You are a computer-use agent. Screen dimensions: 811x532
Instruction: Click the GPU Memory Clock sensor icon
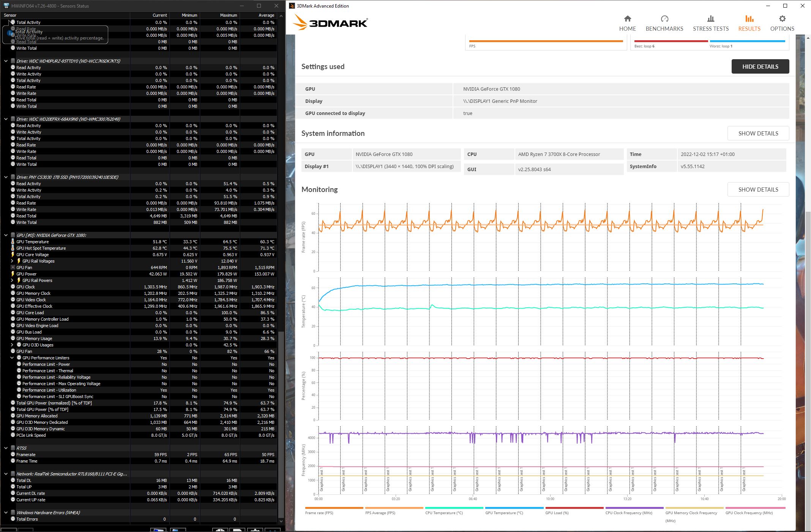(x=13, y=293)
